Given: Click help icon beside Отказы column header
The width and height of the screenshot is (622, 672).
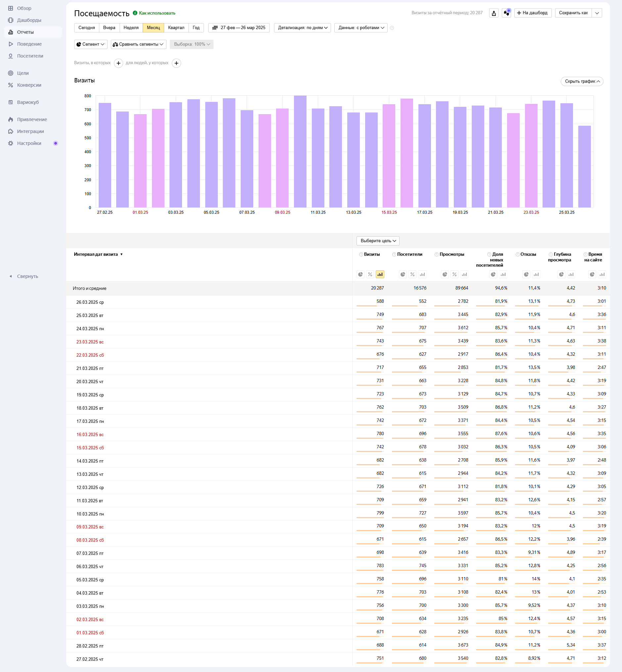Looking at the screenshot, I should click(518, 255).
